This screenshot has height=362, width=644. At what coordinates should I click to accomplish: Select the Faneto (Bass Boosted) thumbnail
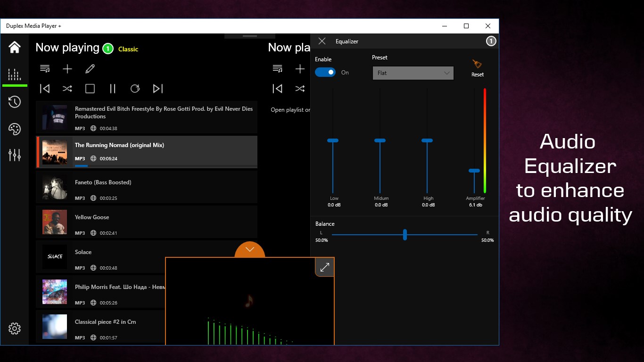click(55, 187)
